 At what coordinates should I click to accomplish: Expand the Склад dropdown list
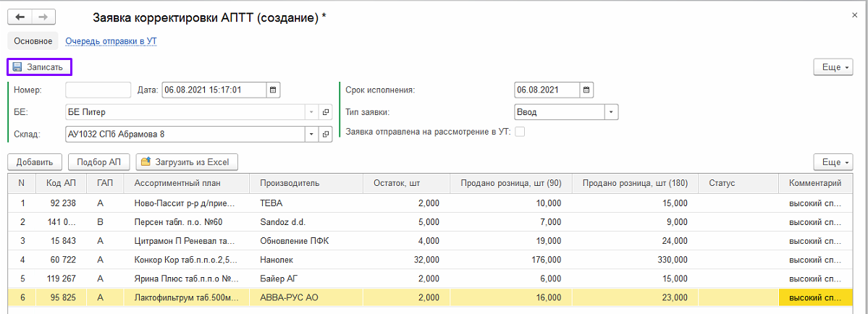pos(312,134)
